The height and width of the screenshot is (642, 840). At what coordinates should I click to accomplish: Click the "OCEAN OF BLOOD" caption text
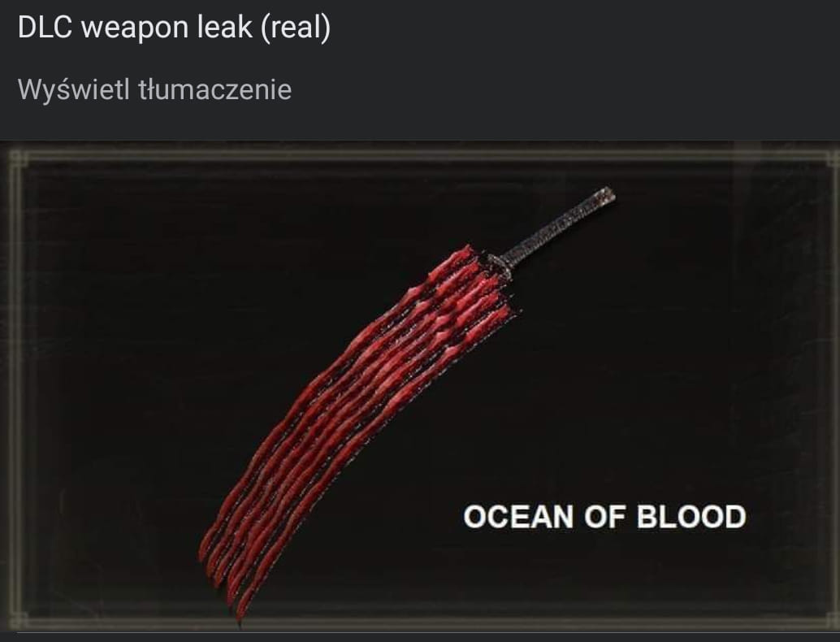(604, 517)
